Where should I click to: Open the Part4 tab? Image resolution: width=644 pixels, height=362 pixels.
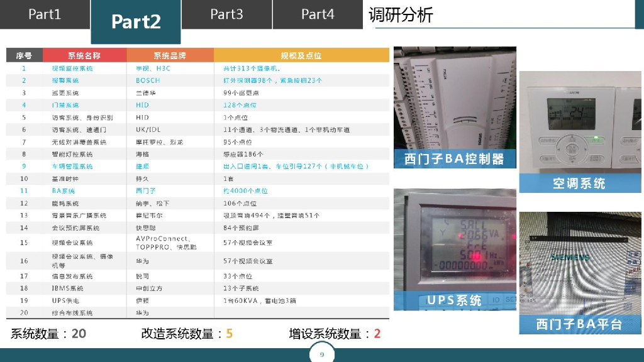pyautogui.click(x=318, y=14)
